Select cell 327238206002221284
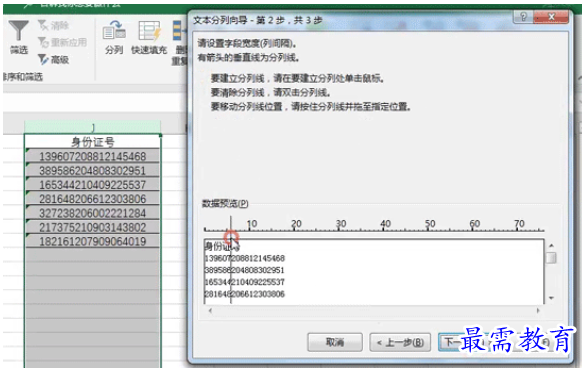Screen dimensions: 582x371 pyautogui.click(x=93, y=213)
